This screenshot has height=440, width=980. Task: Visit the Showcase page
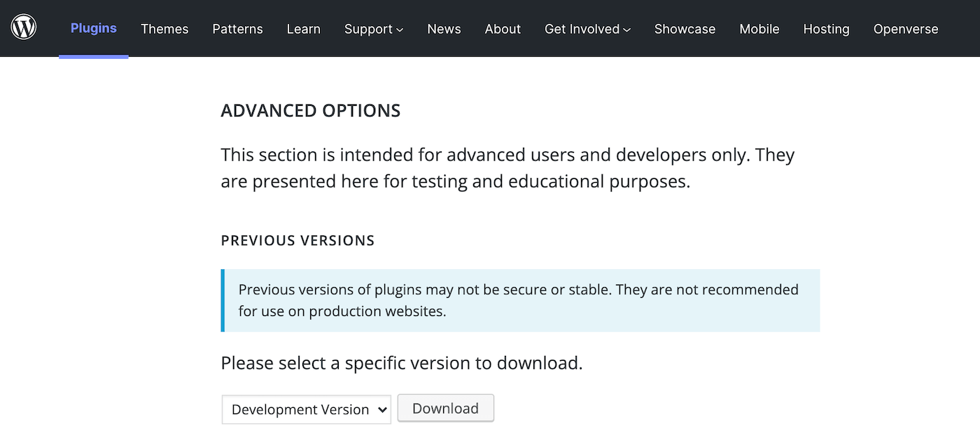685,29
